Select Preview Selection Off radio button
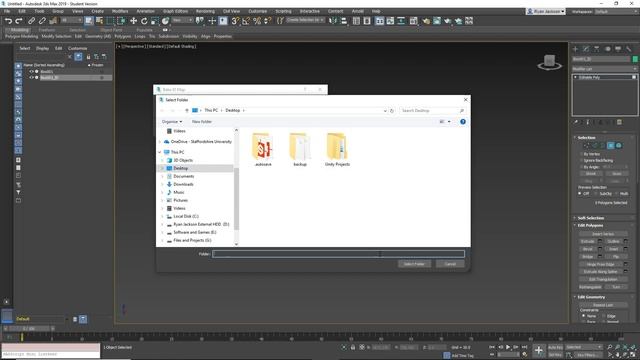Image resolution: width=640 pixels, height=360 pixels. 580,193
